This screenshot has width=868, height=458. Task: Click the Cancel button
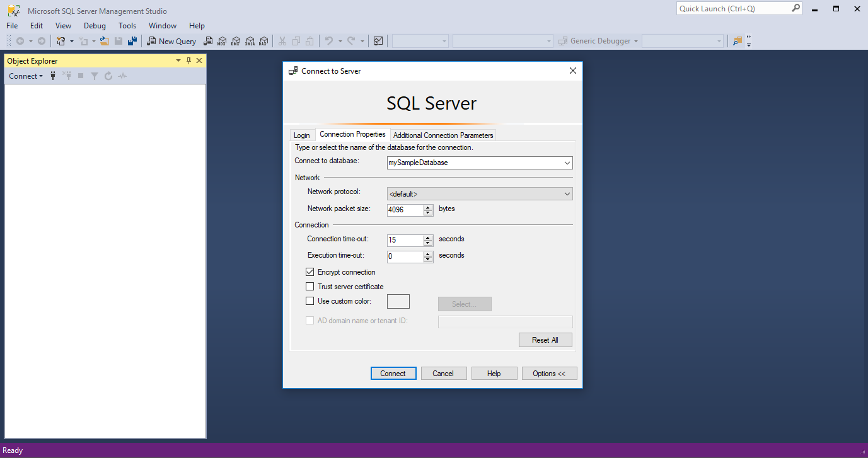click(x=443, y=374)
